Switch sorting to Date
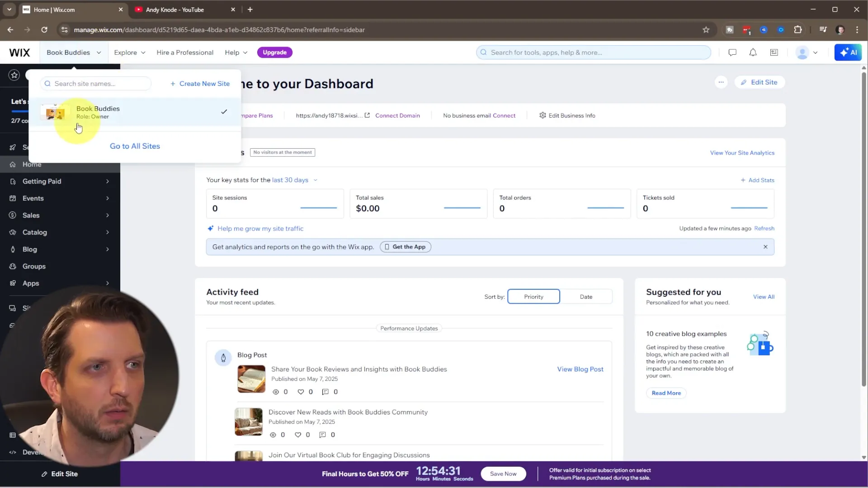Image resolution: width=868 pixels, height=488 pixels. click(586, 296)
